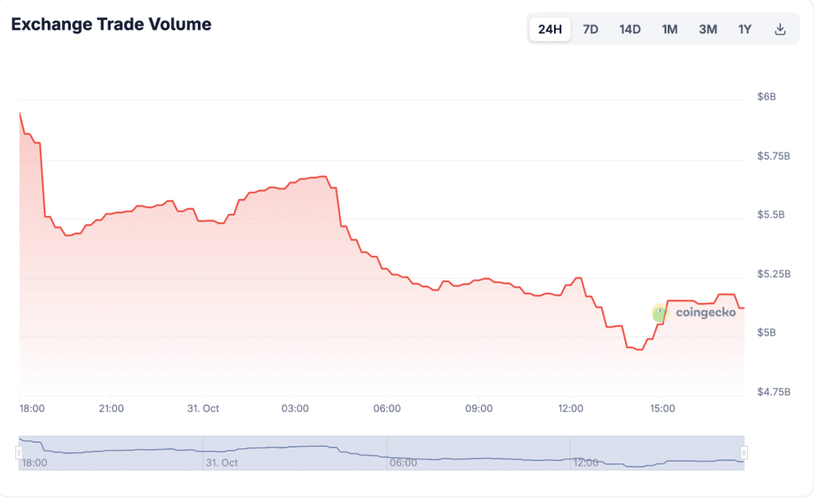Click the lowest dip before 15:00
This screenshot has height=504, width=814.
click(x=638, y=348)
